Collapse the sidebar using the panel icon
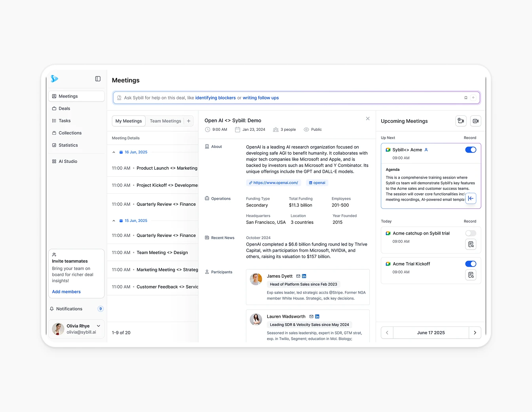Viewport: 532px width, 412px height. (98, 79)
